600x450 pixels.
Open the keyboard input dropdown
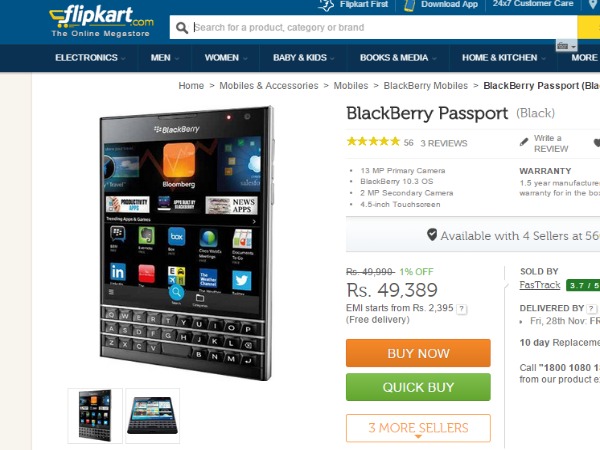(x=566, y=46)
